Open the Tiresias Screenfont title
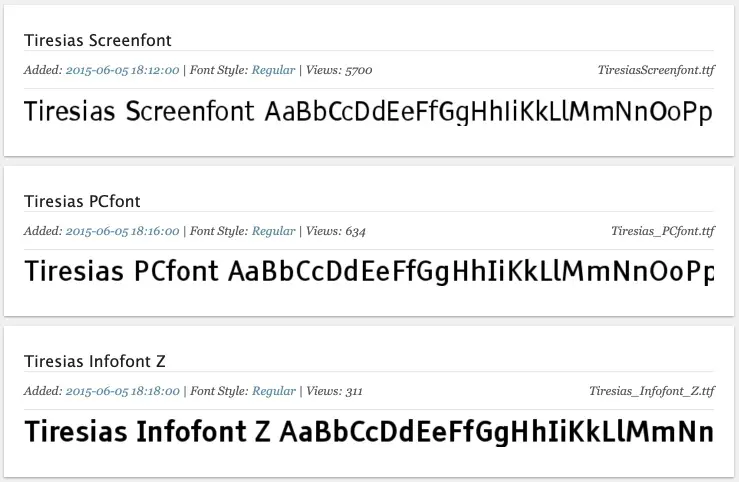Viewport: 739px width, 482px height. pos(98,40)
